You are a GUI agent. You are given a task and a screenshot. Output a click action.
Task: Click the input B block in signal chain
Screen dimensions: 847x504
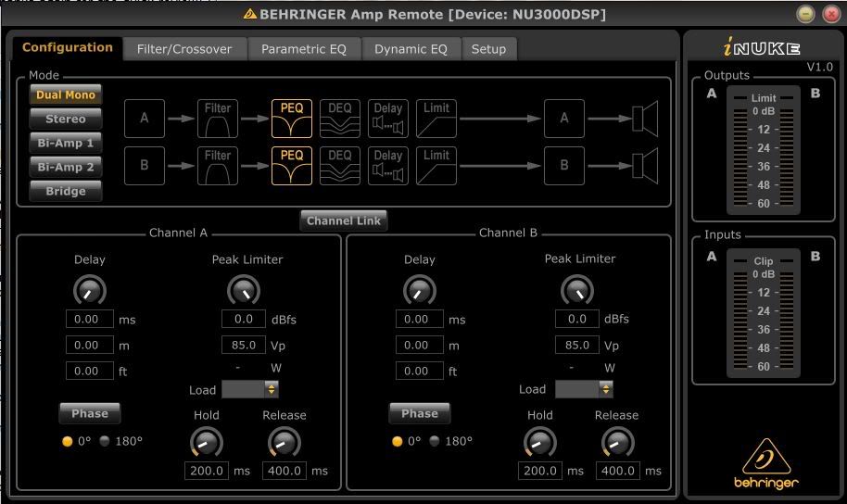(145, 166)
